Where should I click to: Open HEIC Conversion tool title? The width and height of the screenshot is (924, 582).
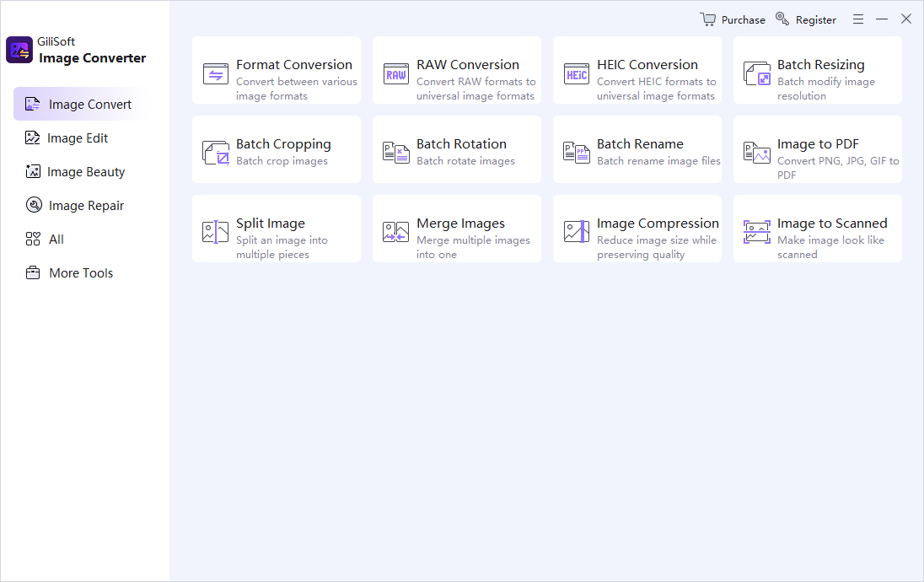point(647,65)
